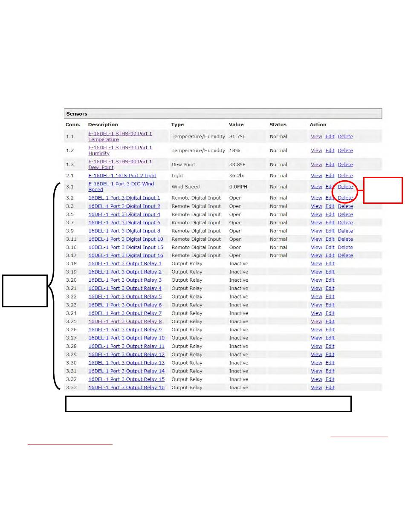Open 16DEL-1 Port 3 Digital Input 6
The width and height of the screenshot is (405, 532).
pyautogui.click(x=124, y=223)
